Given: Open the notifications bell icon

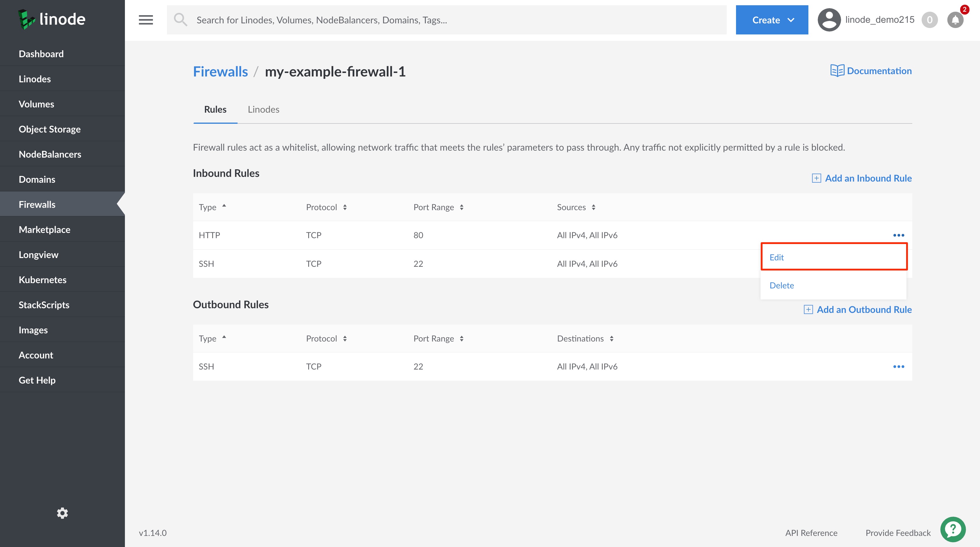Looking at the screenshot, I should click(x=955, y=20).
